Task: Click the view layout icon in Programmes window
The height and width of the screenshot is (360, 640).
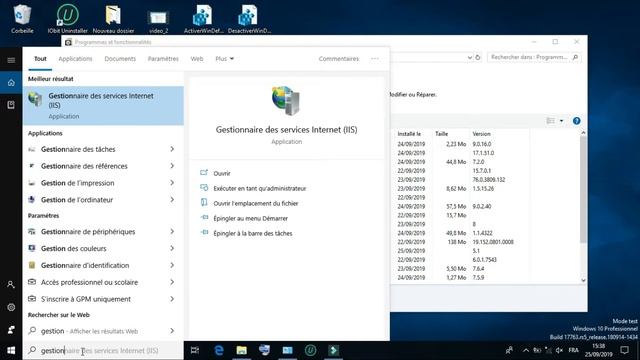Action: 550,121
